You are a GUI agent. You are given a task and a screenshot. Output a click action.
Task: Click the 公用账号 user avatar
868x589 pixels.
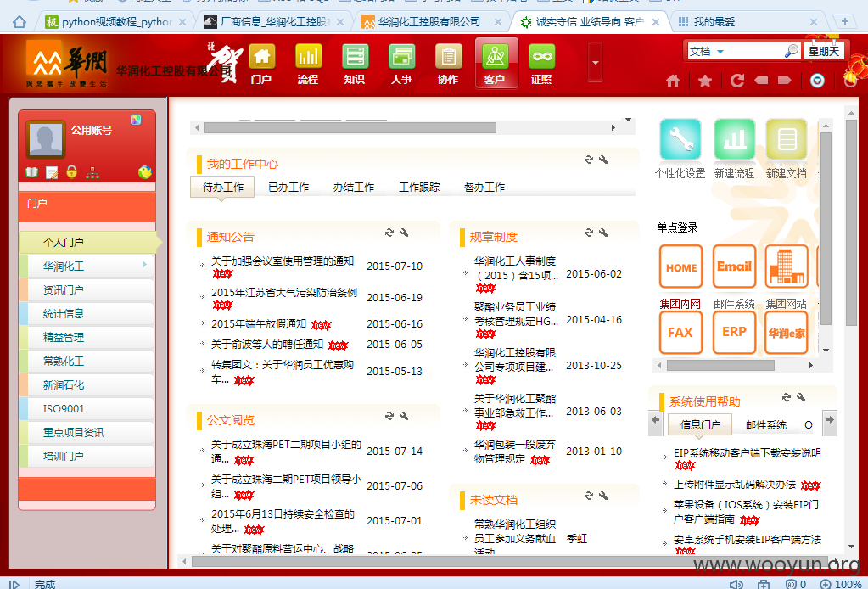point(45,140)
